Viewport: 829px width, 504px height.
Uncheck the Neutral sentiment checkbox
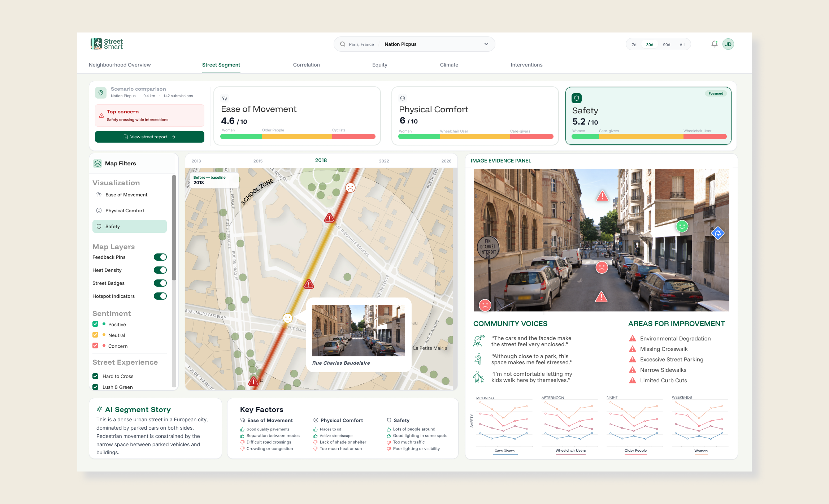pos(95,335)
